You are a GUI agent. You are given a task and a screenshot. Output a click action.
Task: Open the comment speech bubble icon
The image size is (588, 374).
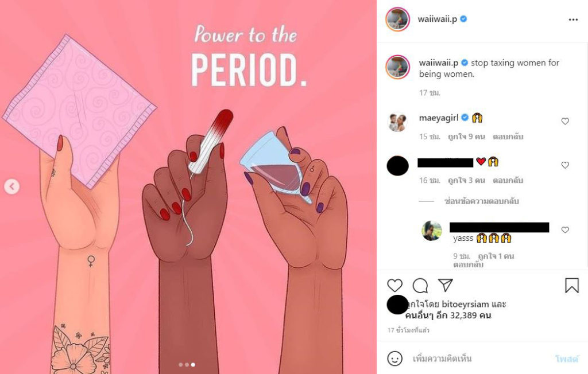420,286
